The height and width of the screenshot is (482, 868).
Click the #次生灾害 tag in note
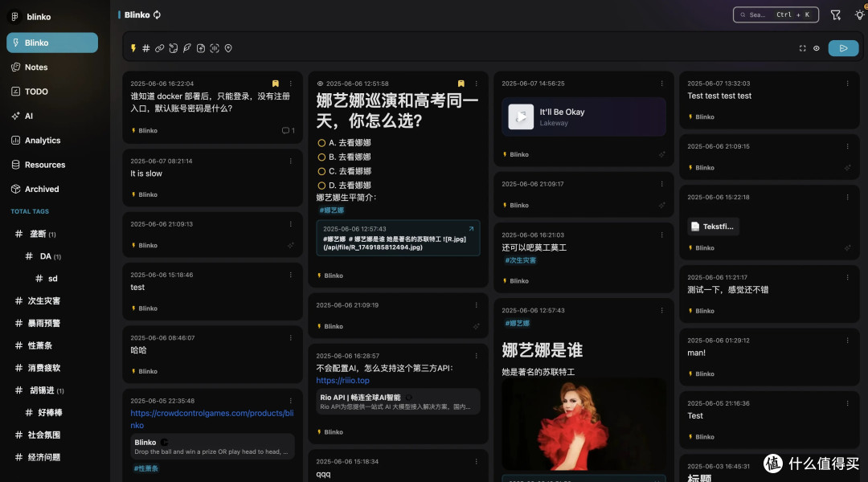(520, 260)
